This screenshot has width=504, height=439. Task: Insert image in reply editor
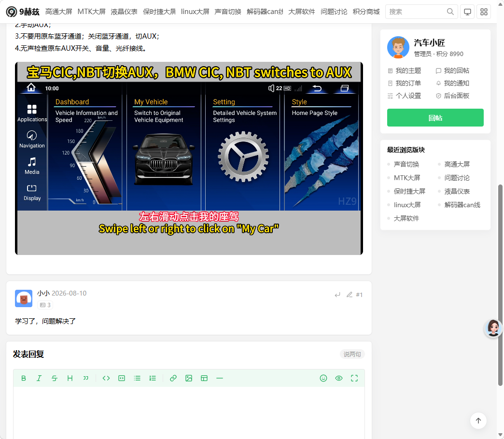189,378
